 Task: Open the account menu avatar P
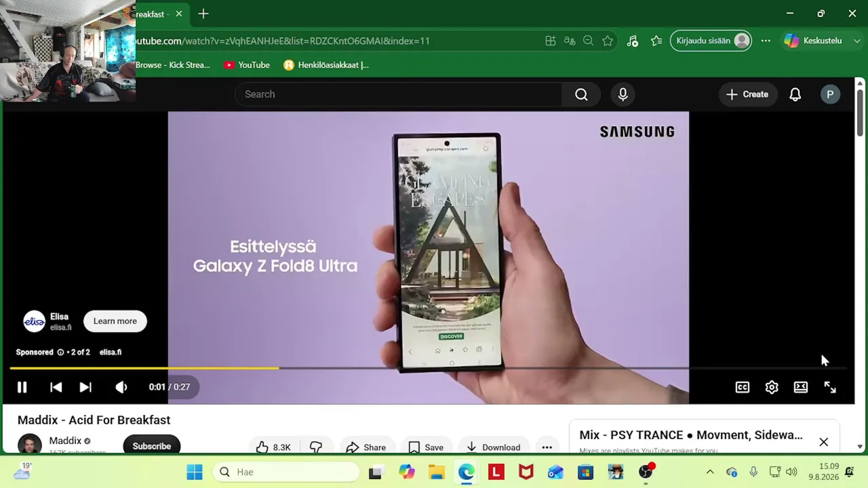[x=830, y=94]
